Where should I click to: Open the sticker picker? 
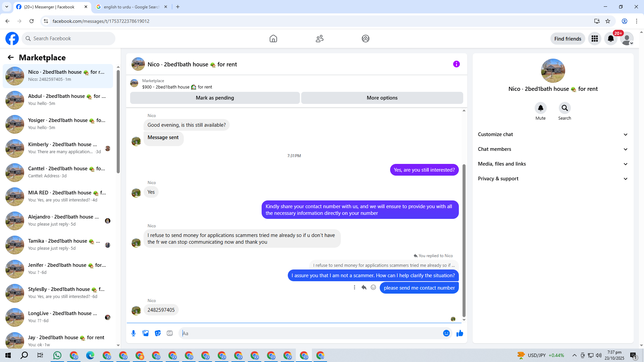pyautogui.click(x=158, y=333)
